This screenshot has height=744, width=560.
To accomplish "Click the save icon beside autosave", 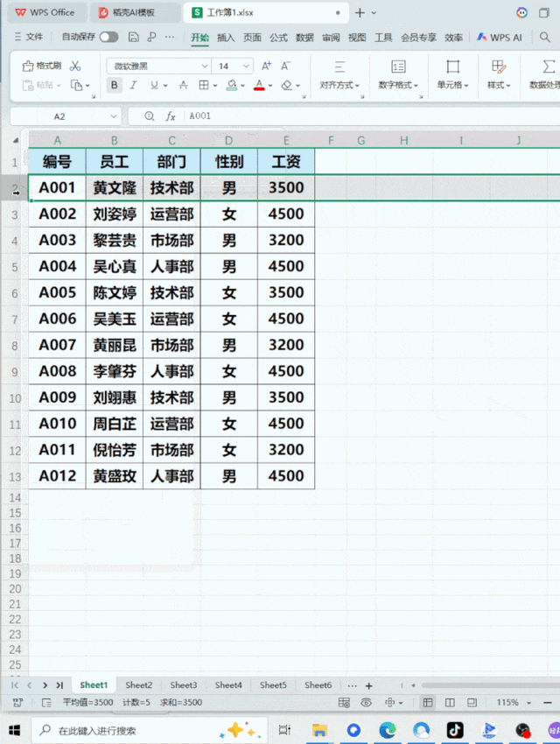I will (134, 37).
